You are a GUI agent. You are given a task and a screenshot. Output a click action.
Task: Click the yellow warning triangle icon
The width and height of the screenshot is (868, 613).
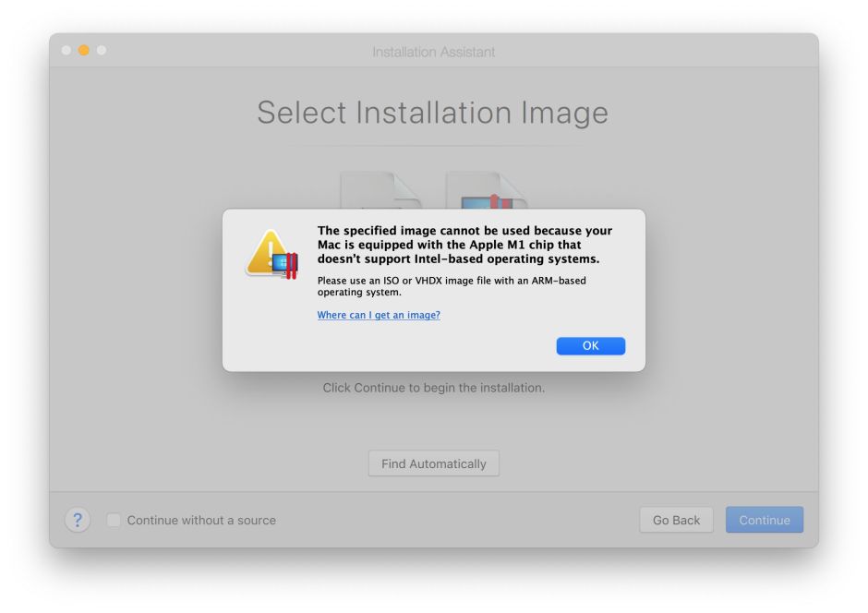(266, 251)
